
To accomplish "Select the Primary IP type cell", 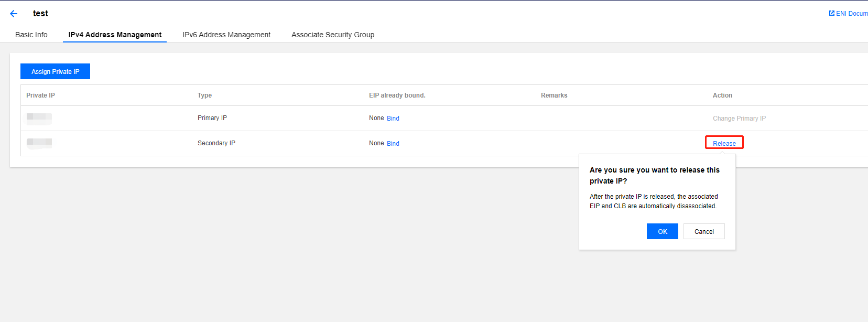I will pos(212,118).
